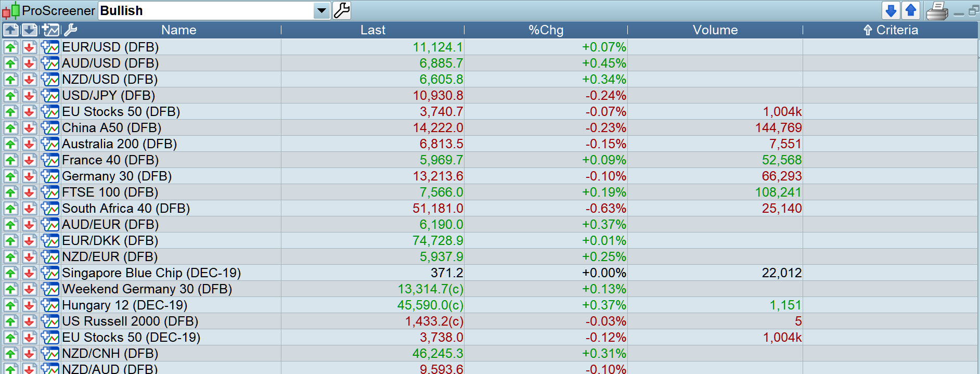Click the header add-chart icon
This screenshot has height=374, width=980.
51,30
